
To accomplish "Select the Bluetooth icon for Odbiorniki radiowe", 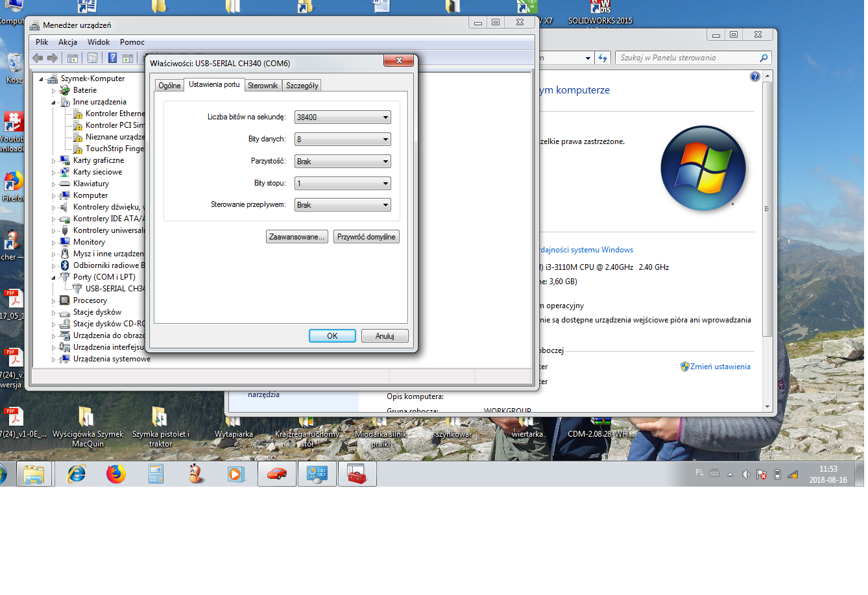I will point(65,265).
